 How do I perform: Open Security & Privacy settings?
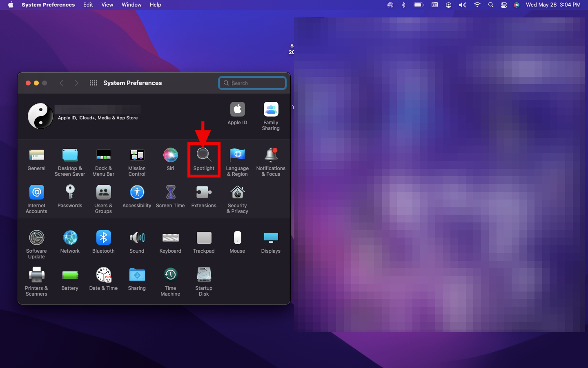pos(237,200)
